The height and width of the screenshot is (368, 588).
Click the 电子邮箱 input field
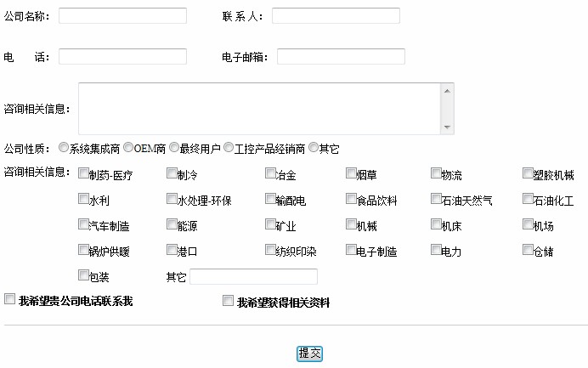click(341, 57)
